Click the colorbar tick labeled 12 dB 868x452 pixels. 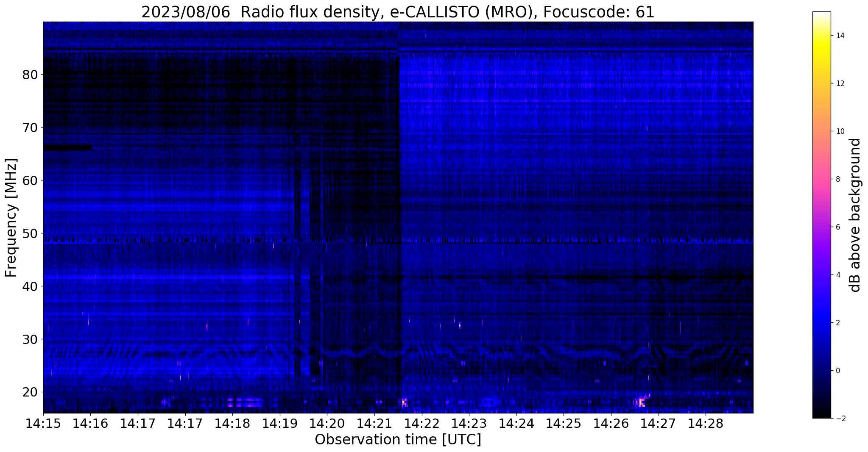click(840, 83)
